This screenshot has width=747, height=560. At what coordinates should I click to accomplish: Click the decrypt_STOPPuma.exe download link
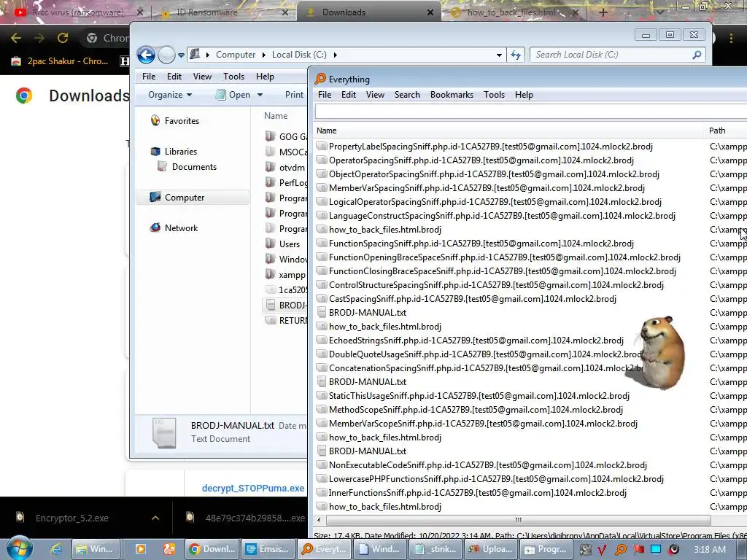point(253,488)
